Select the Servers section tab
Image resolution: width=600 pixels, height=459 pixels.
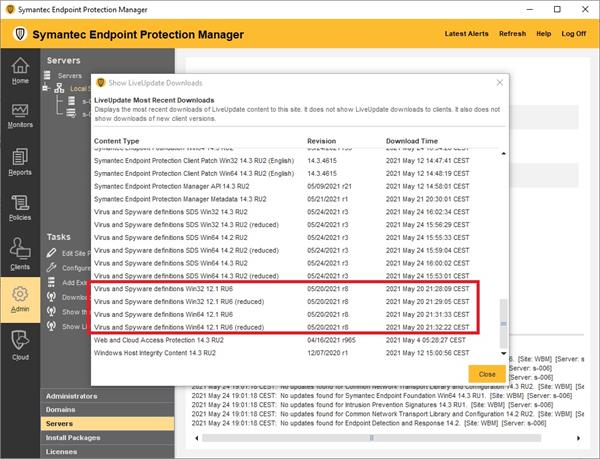107,423
